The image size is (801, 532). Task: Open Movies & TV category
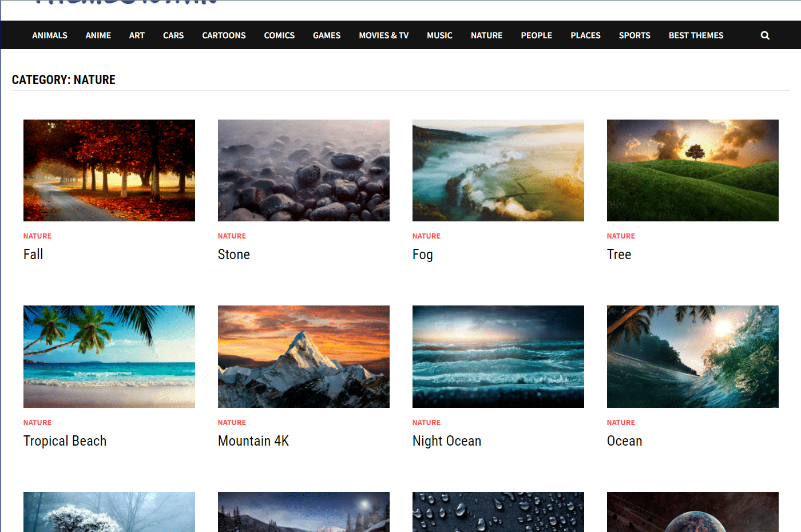coord(384,35)
